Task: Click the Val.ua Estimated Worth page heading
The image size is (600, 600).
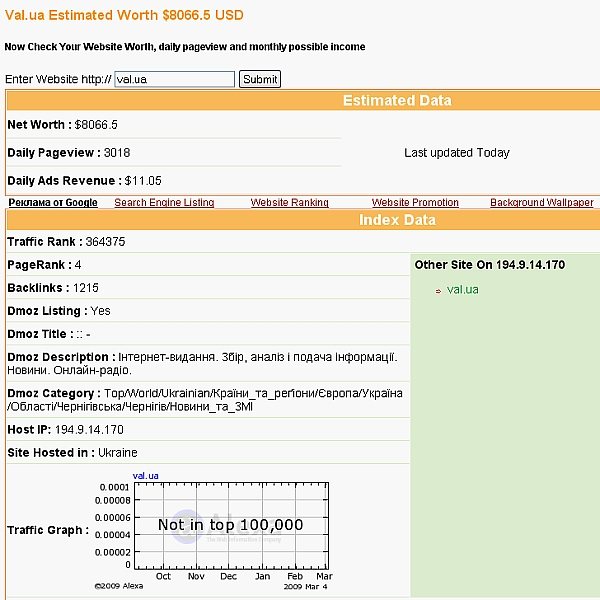Action: tap(124, 16)
